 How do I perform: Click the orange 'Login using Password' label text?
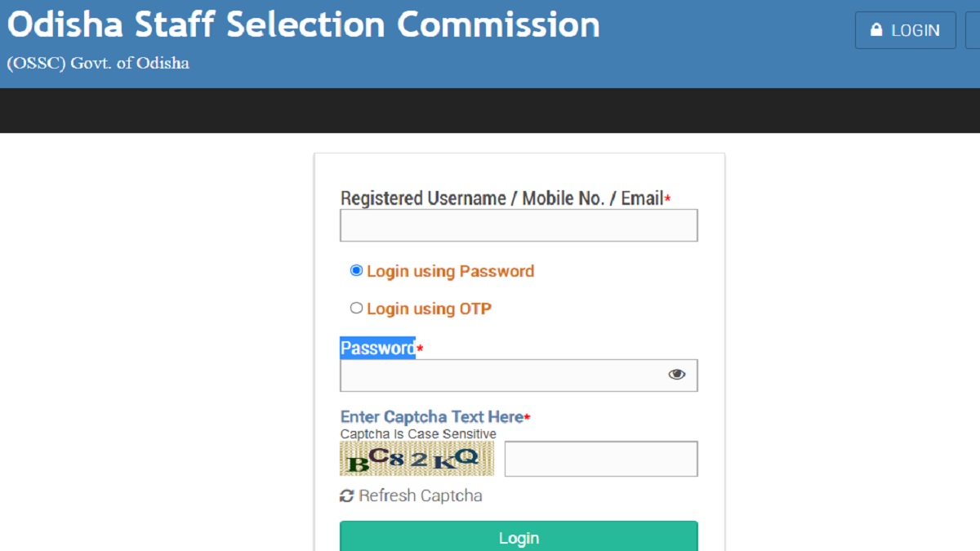(x=450, y=271)
